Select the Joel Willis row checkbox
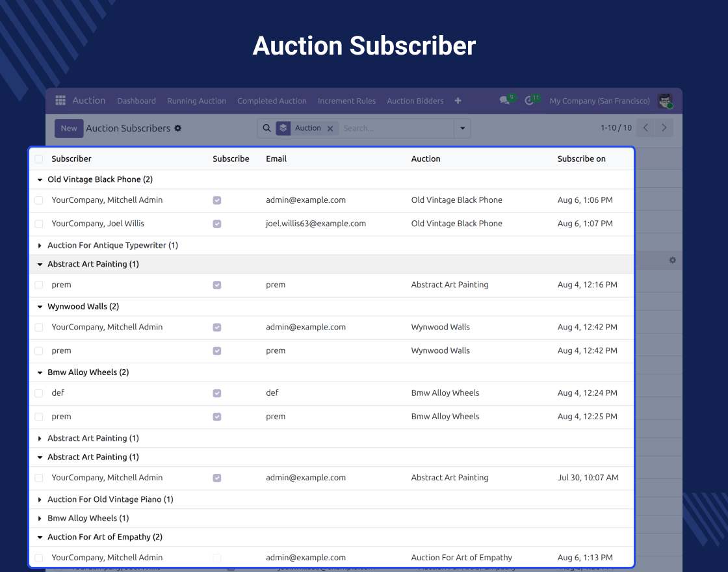Viewport: 728px width, 572px height. pyautogui.click(x=39, y=224)
